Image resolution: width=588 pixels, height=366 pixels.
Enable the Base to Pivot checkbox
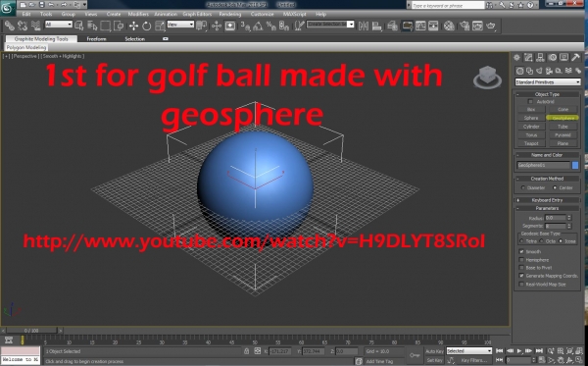[521, 268]
